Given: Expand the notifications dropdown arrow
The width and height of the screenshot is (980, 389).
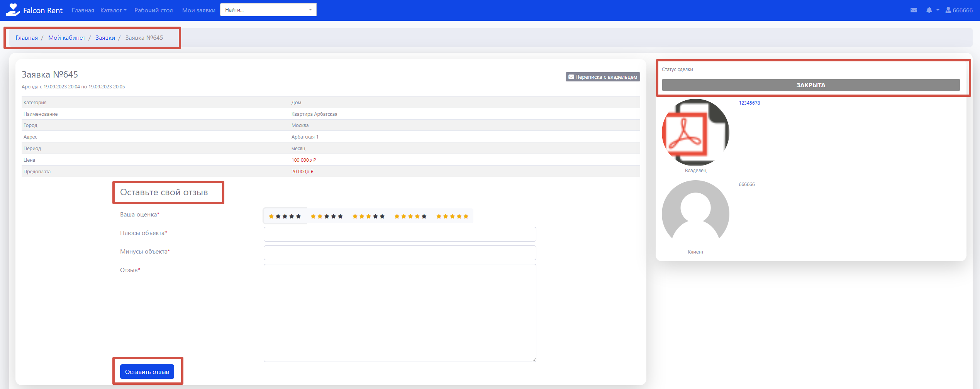Looking at the screenshot, I should point(938,10).
